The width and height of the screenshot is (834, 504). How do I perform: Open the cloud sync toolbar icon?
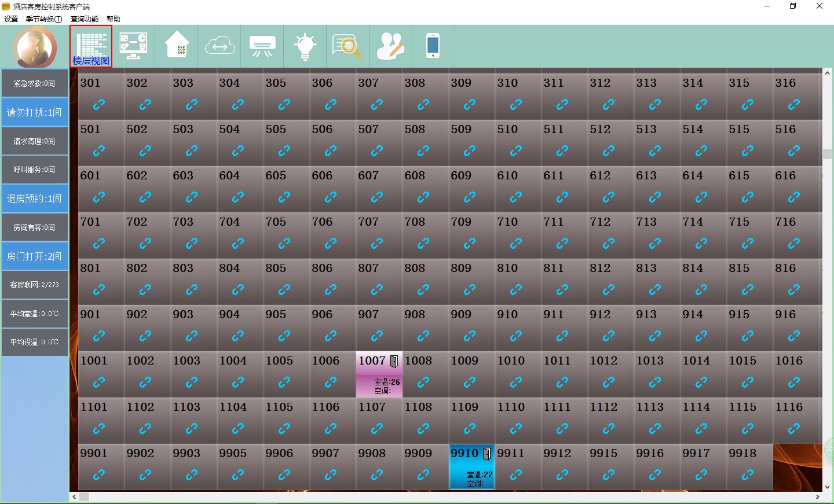coord(220,46)
